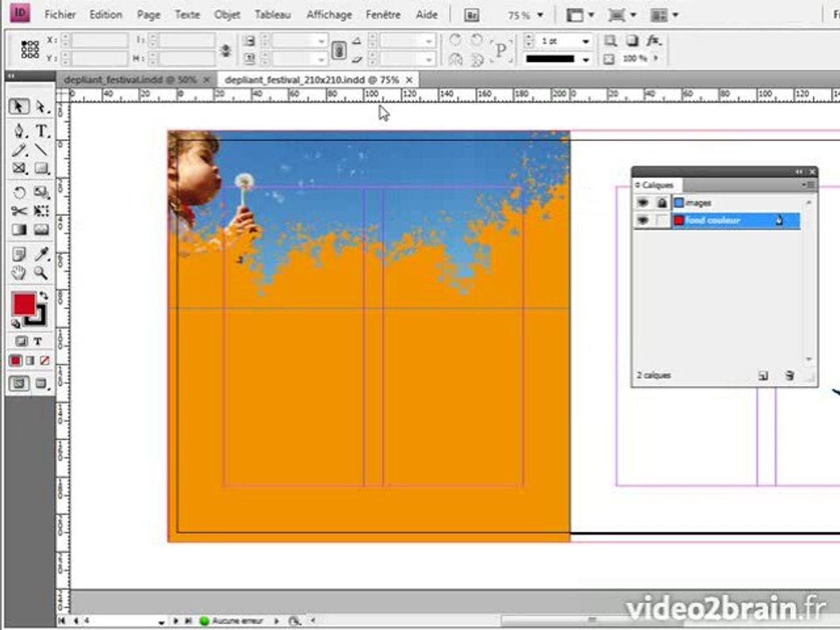Toggle constrain proportions link icon

(x=339, y=50)
